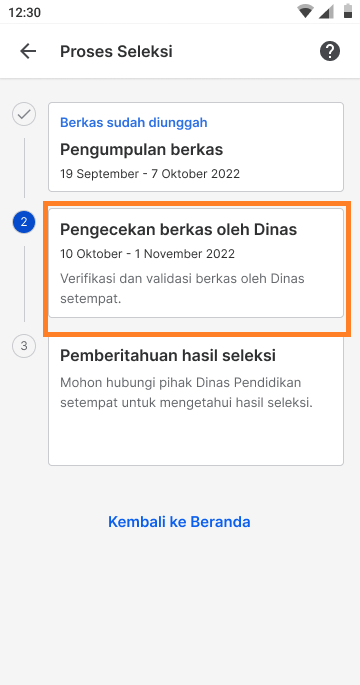
Task: Click the step 1 checkmark circle
Action: (24, 114)
